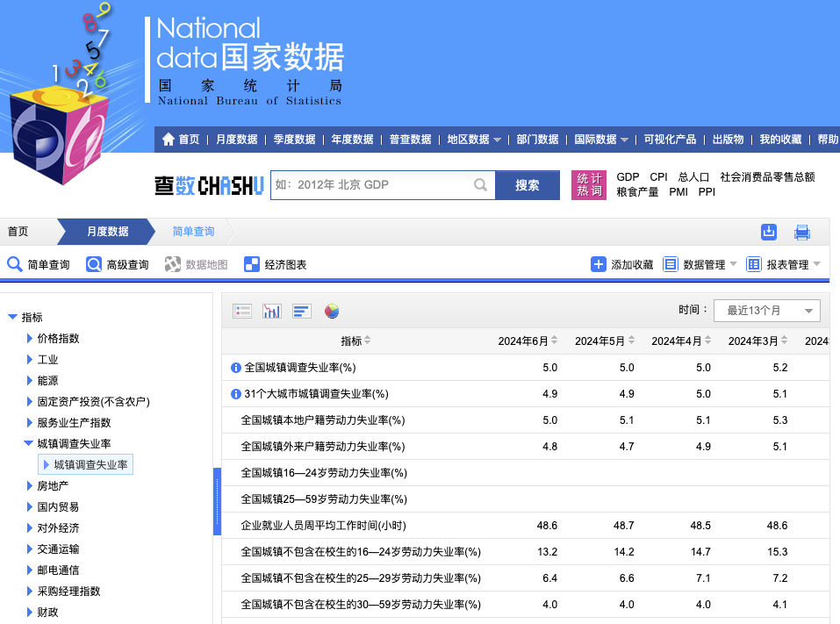Click inside the search input field

377,185
